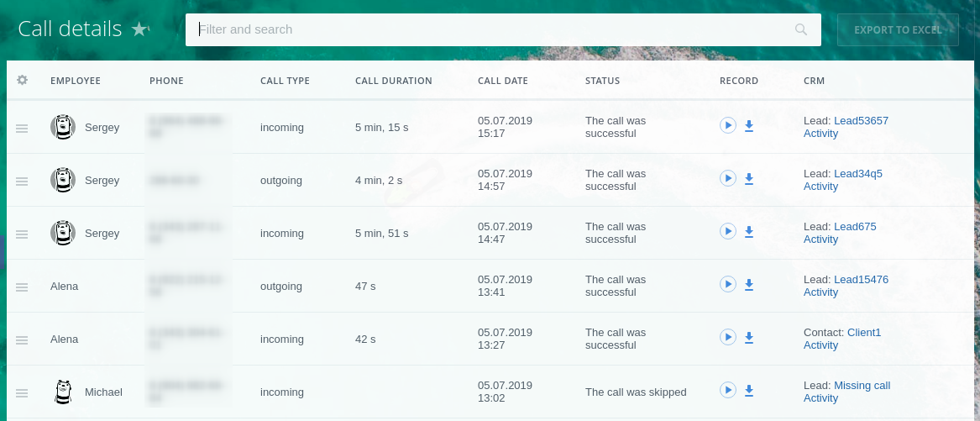The image size is (980, 421).
Task: Open row menu for Sergey's 15:17 call
Action: (22, 128)
